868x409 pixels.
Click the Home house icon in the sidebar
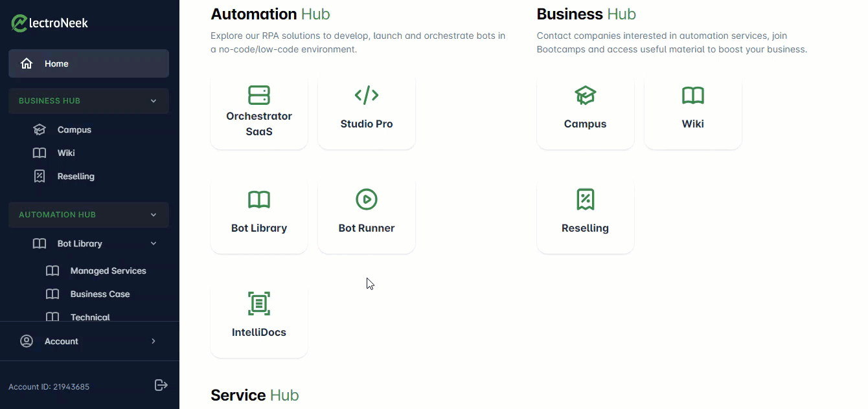pos(27,63)
